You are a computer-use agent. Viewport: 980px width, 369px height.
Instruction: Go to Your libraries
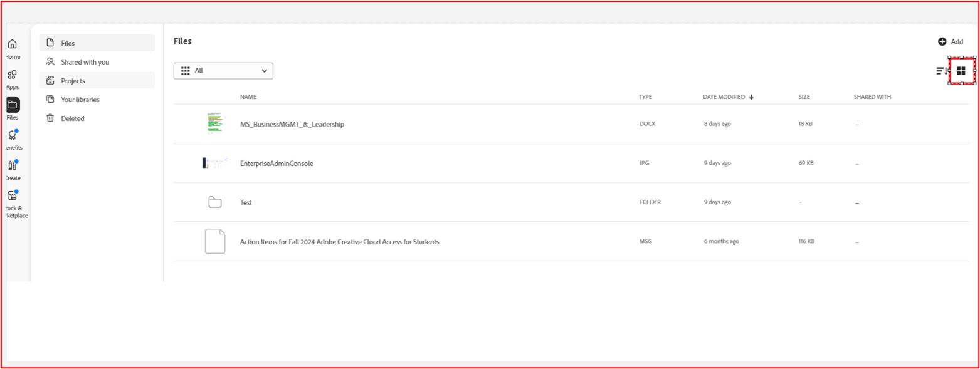tap(80, 100)
